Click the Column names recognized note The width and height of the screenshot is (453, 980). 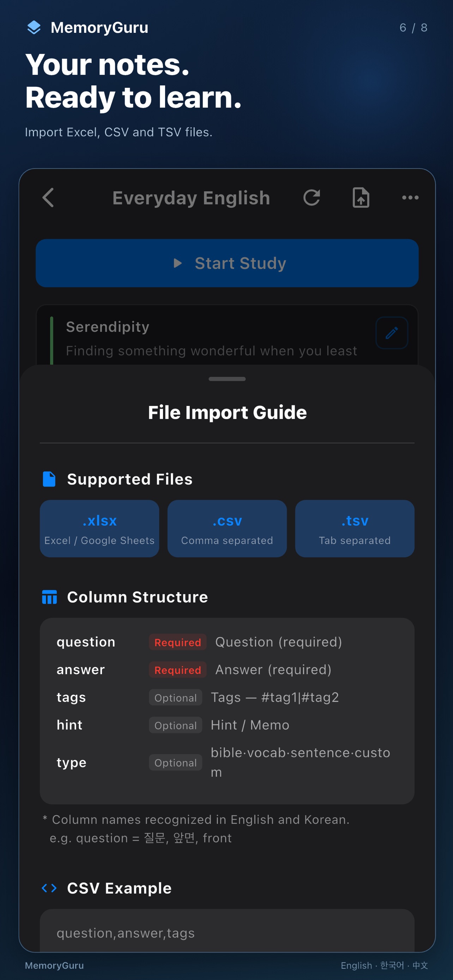196,829
